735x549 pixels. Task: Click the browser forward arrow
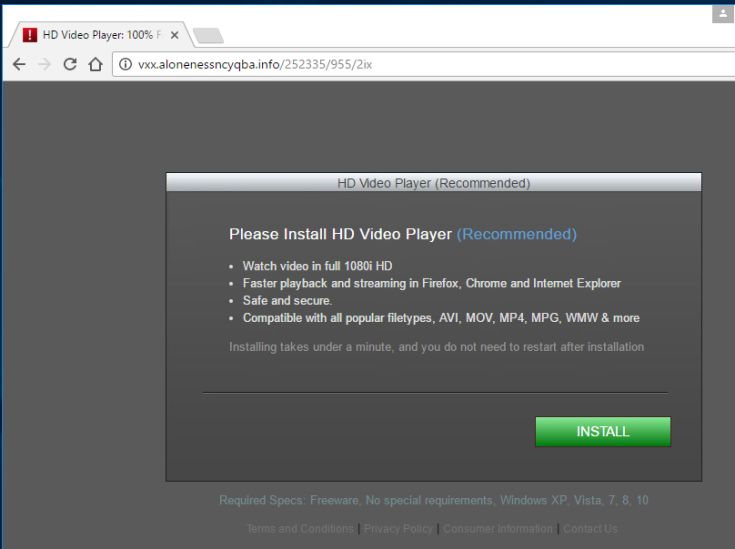[45, 64]
